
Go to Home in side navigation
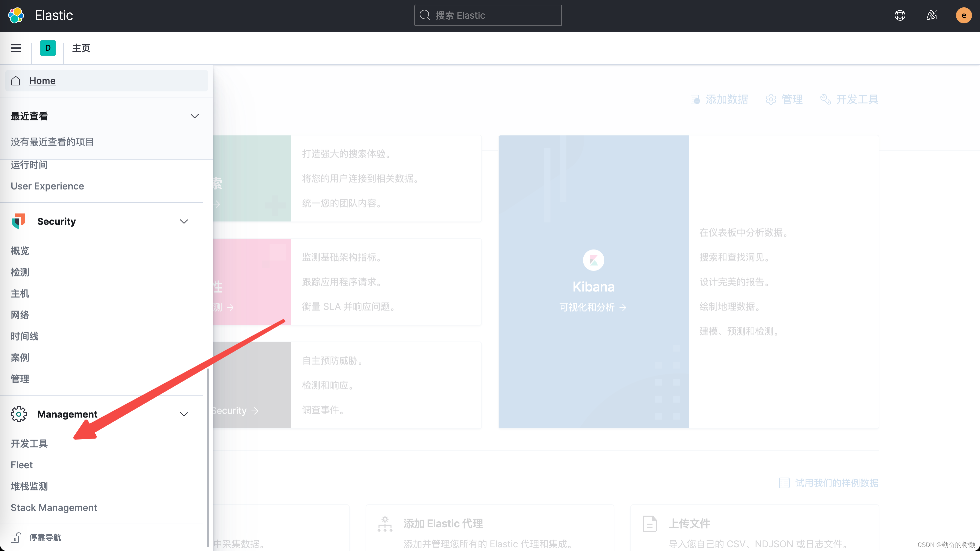107,81
